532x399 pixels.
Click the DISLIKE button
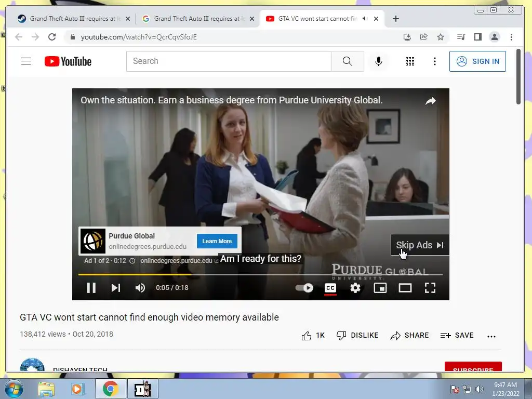357,336
